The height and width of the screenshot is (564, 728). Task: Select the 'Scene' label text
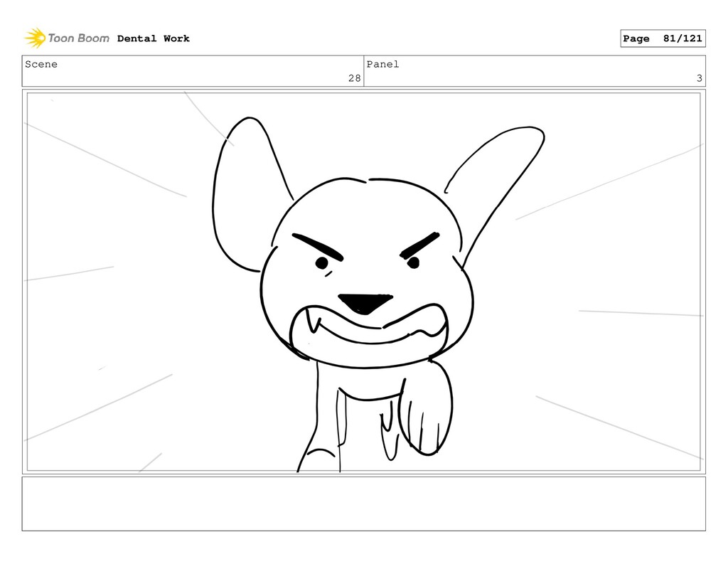coord(41,64)
